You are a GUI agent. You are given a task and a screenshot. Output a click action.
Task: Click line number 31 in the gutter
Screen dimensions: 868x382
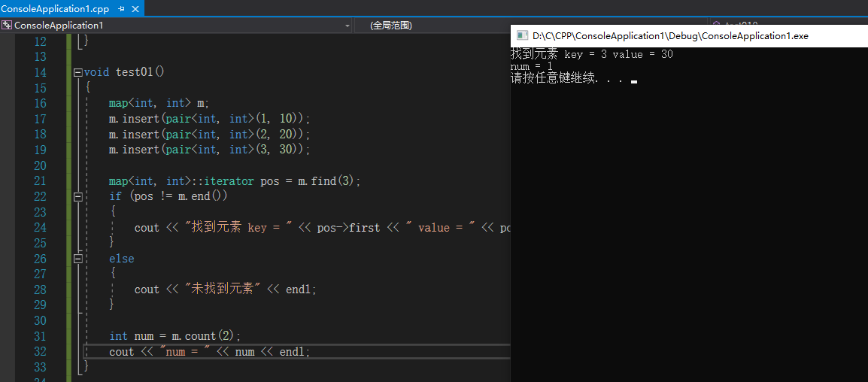pyautogui.click(x=41, y=336)
